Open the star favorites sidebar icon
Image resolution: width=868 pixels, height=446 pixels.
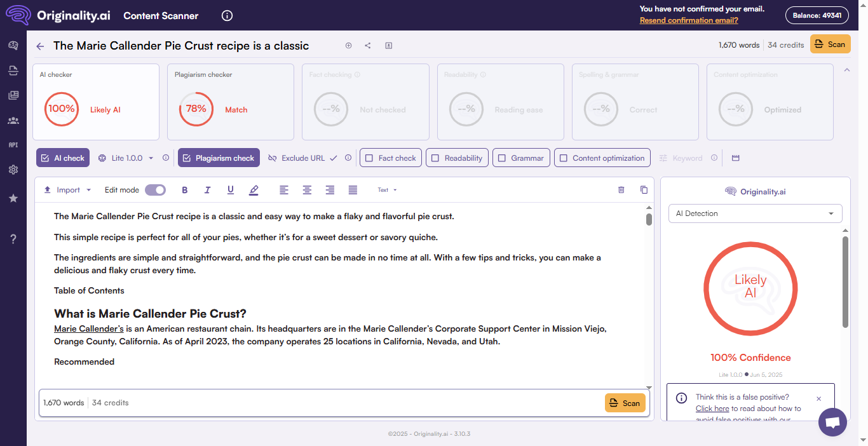pos(13,198)
